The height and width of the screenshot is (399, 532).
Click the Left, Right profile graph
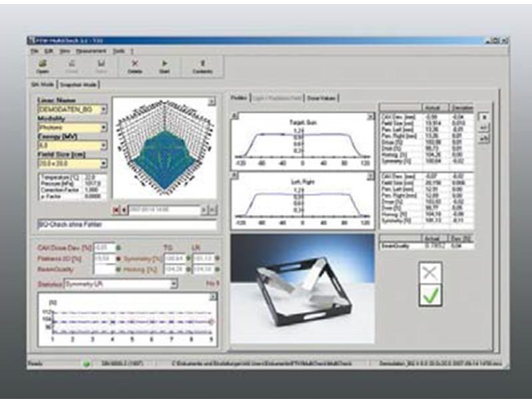pyautogui.click(x=303, y=201)
